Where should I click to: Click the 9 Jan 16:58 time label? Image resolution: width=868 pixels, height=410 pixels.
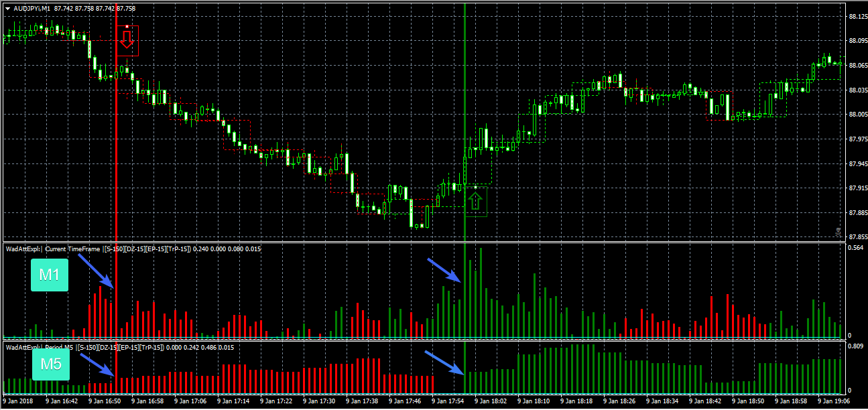click(x=147, y=401)
